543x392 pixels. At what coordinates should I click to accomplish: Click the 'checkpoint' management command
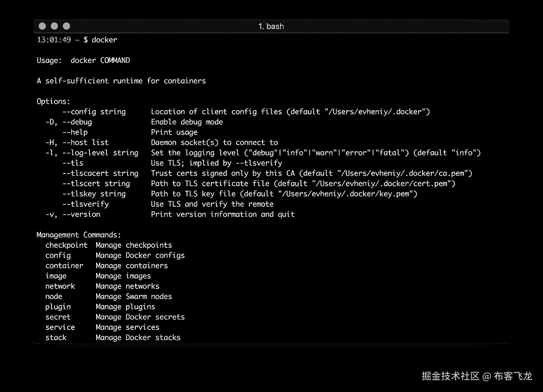66,245
